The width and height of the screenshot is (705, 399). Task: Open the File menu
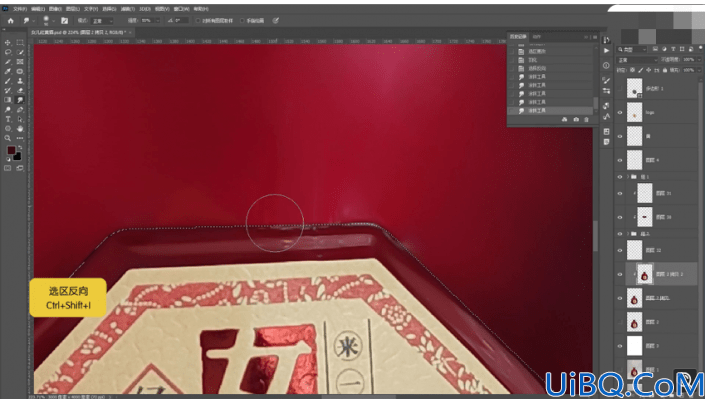pyautogui.click(x=20, y=9)
